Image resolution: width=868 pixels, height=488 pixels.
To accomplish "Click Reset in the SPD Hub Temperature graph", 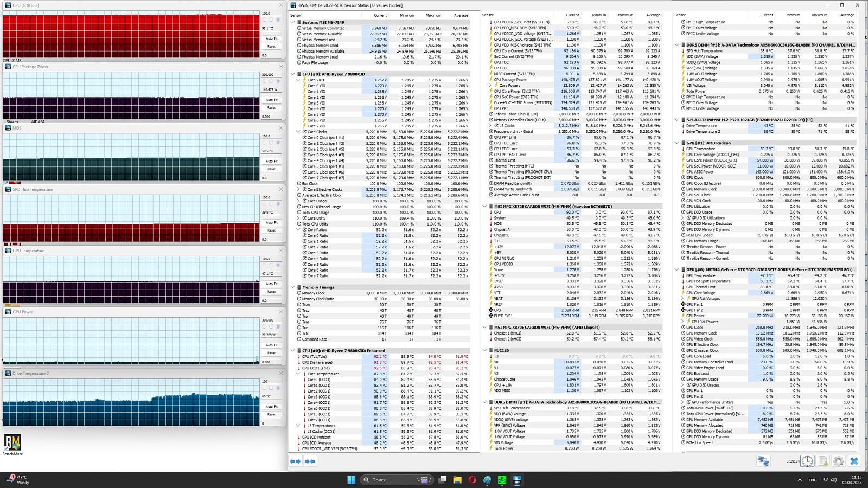I will click(x=272, y=230).
